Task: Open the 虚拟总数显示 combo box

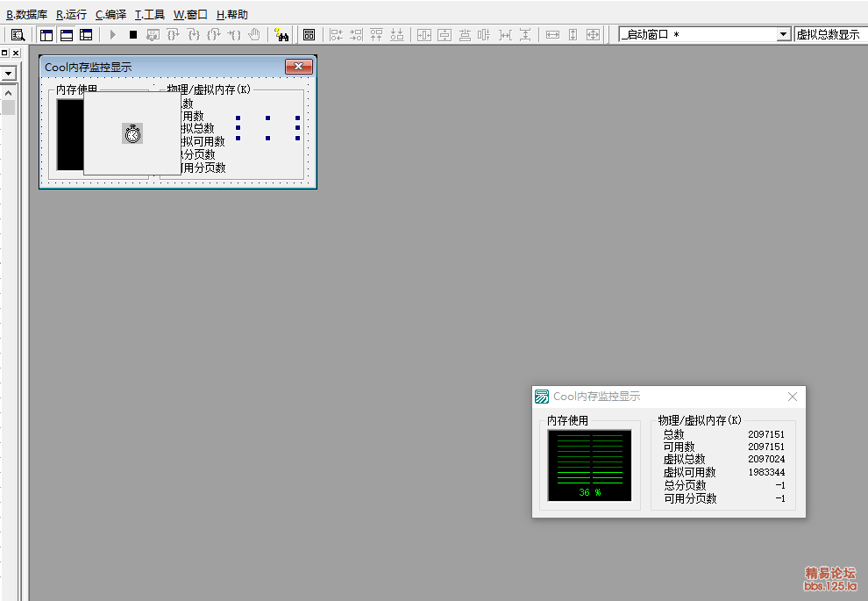Action: 829,34
